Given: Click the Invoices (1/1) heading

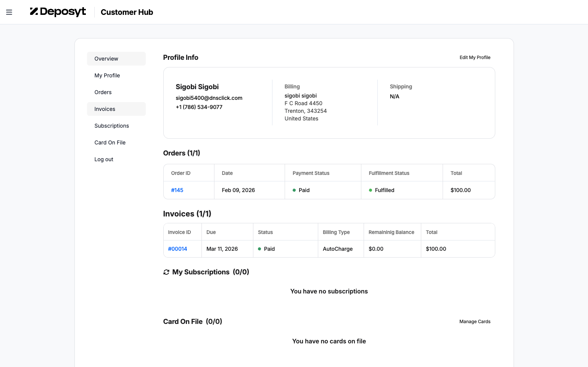Looking at the screenshot, I should pos(187,214).
